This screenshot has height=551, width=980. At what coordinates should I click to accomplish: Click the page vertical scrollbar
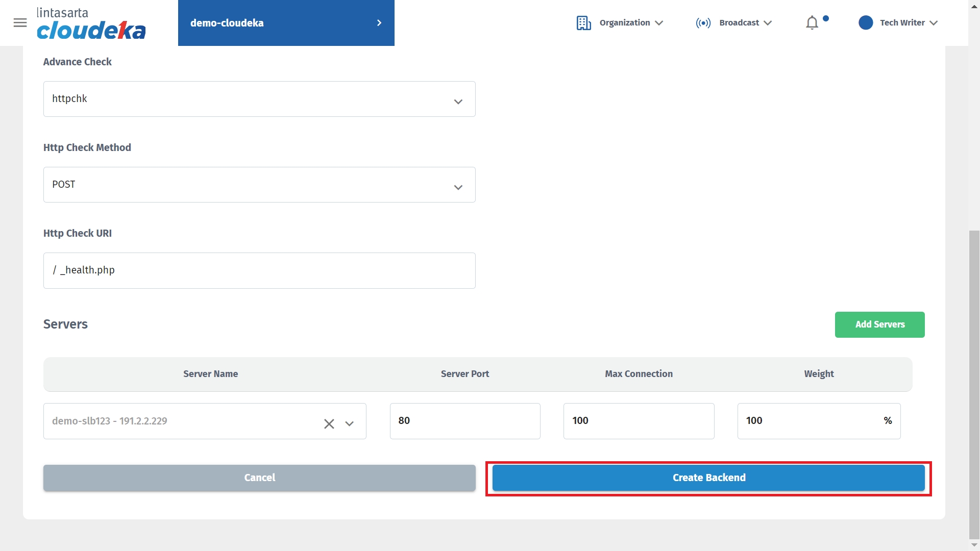[x=974, y=383]
